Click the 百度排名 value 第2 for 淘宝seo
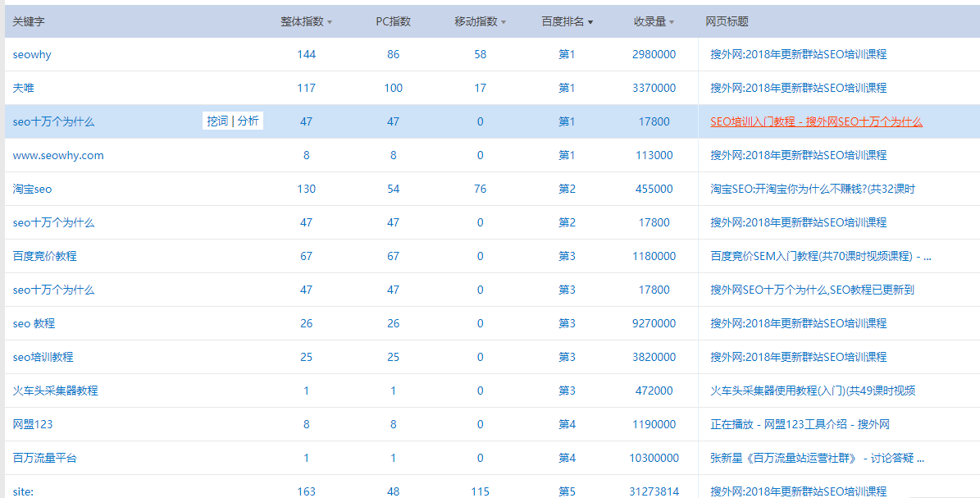Screen dimensions: 980x498 coord(567,189)
